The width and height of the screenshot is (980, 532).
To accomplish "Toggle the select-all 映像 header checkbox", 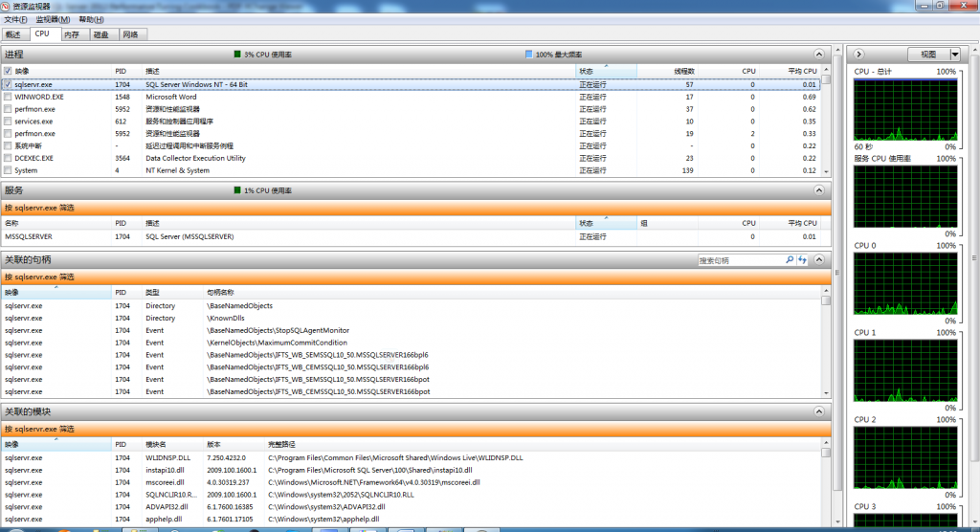I will click(8, 71).
